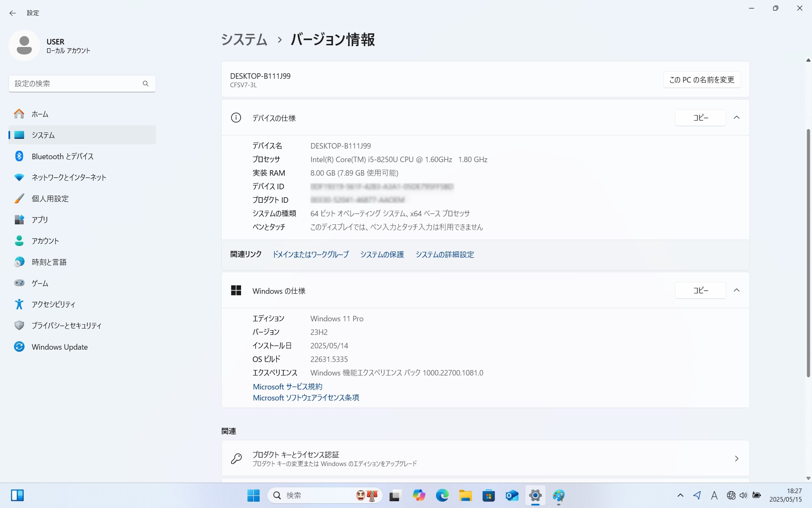Click the volume speaker tray icon
The width and height of the screenshot is (812, 508).
743,495
